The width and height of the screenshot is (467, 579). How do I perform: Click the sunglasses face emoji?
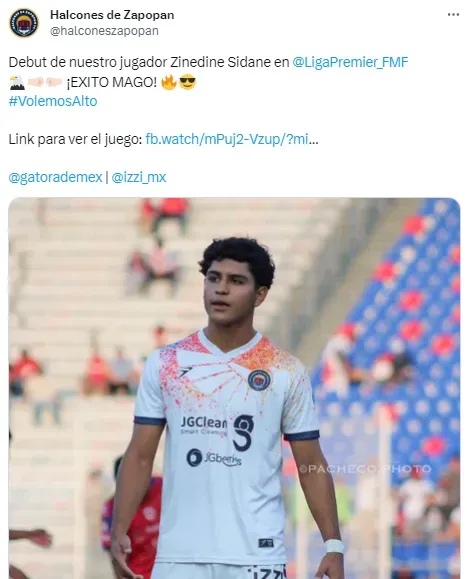click(188, 82)
